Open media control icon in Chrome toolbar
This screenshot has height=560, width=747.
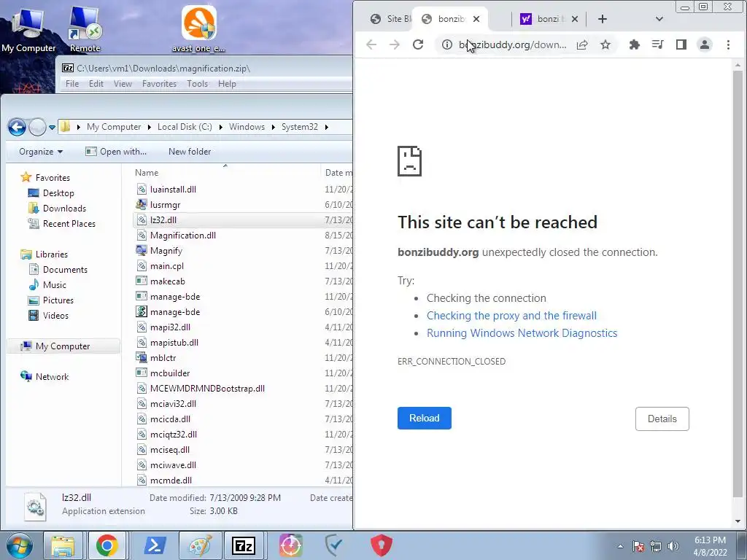[657, 44]
